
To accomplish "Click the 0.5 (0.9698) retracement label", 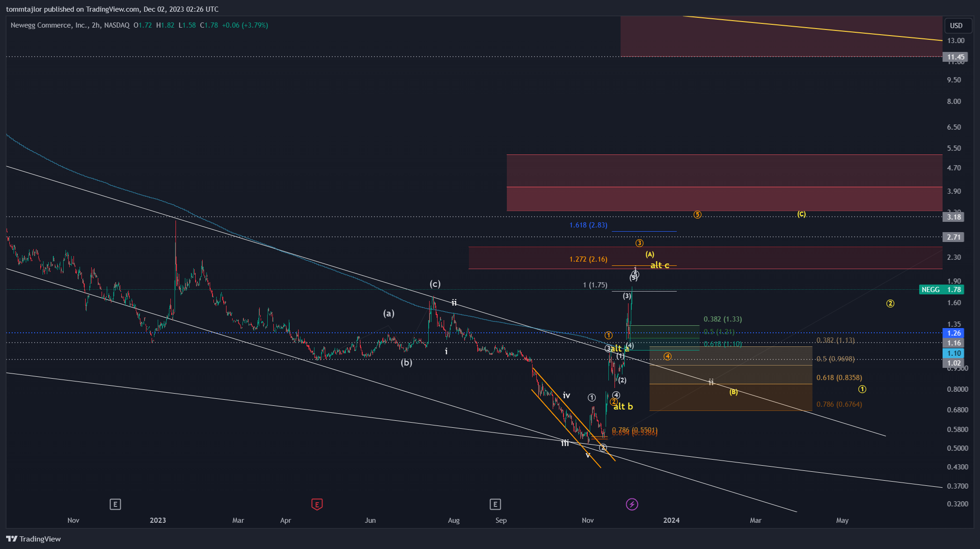I will pos(836,359).
